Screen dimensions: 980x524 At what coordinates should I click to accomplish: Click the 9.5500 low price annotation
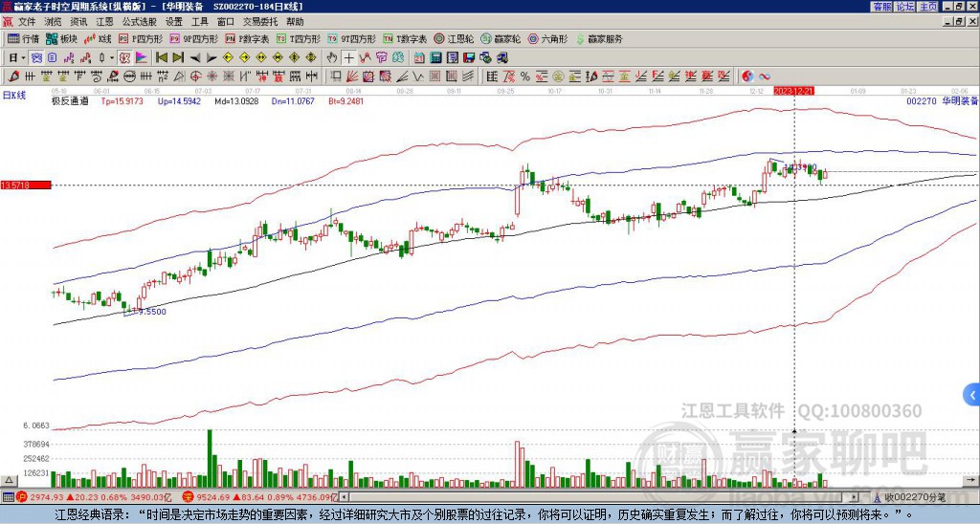coord(152,311)
